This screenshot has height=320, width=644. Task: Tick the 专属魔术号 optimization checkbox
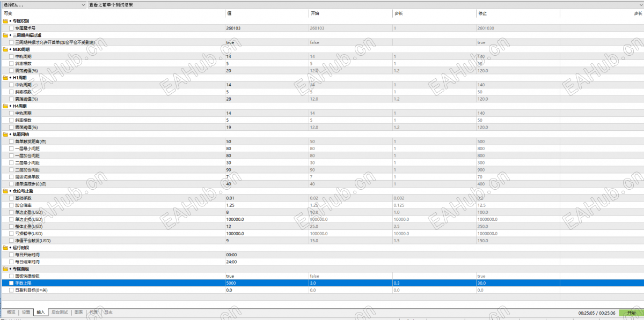click(11, 28)
